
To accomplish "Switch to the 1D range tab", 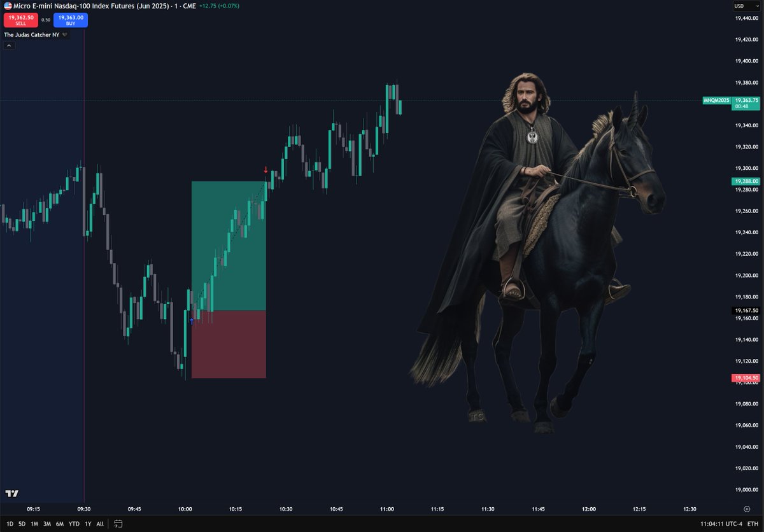I will pyautogui.click(x=9, y=524).
